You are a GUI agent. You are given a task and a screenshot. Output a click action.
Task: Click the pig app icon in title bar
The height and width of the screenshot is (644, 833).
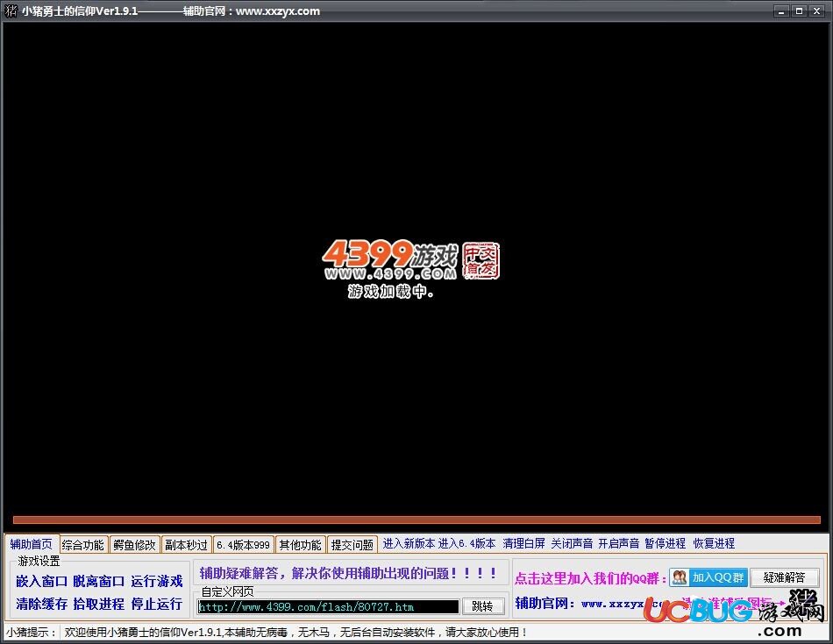pyautogui.click(x=11, y=11)
